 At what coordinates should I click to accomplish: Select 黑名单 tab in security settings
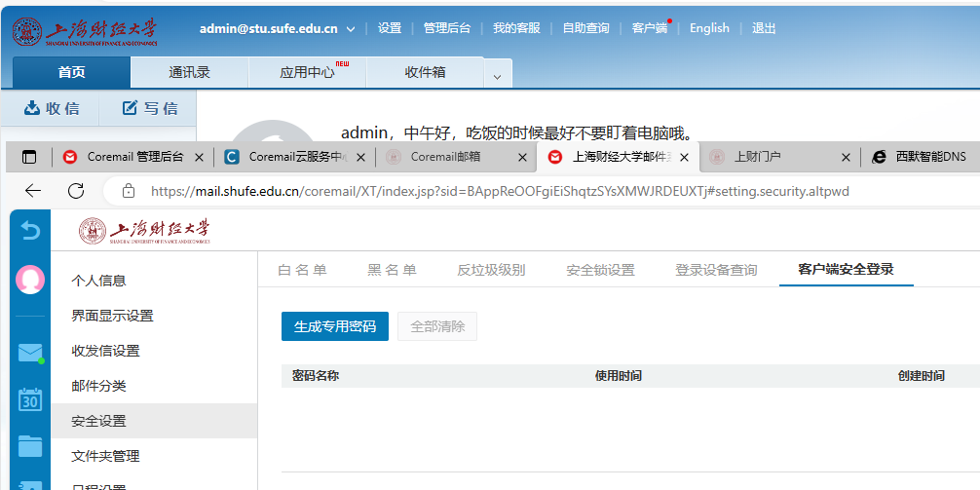click(392, 270)
